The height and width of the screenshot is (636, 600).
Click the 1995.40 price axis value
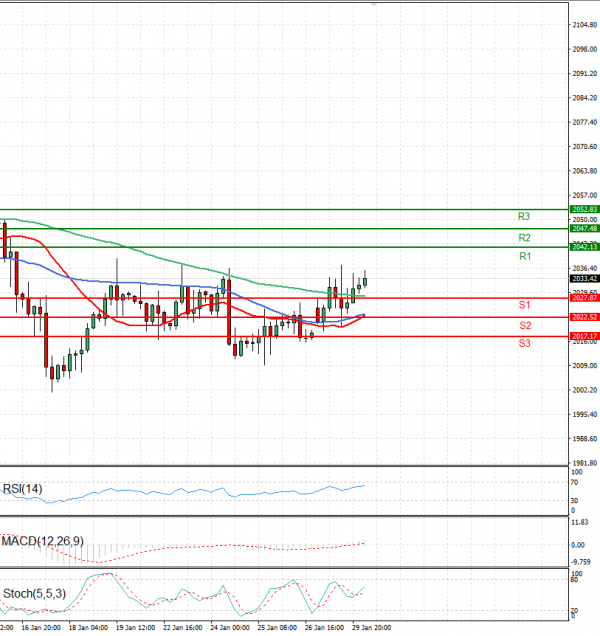click(585, 415)
